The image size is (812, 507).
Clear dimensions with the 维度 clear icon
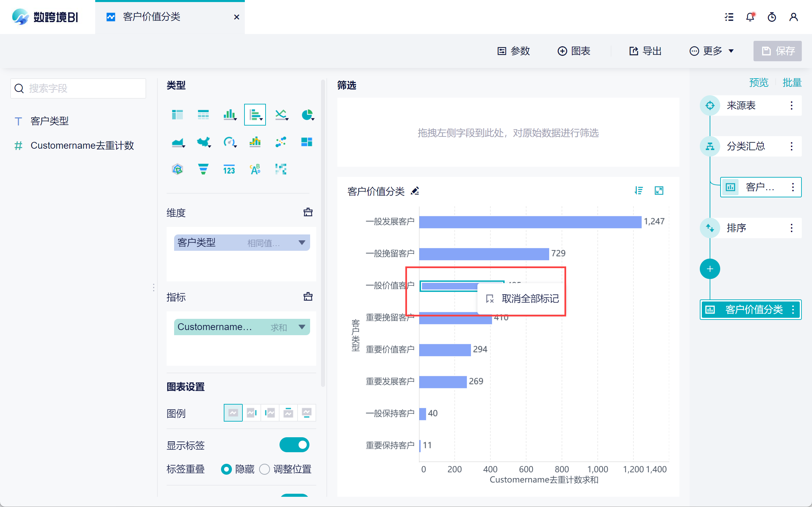pyautogui.click(x=308, y=212)
